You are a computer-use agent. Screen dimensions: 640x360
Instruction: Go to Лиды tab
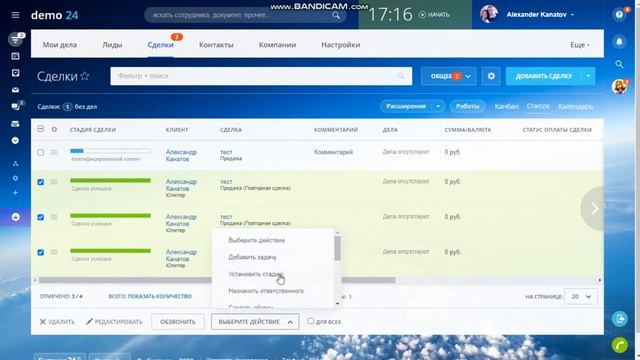point(112,45)
